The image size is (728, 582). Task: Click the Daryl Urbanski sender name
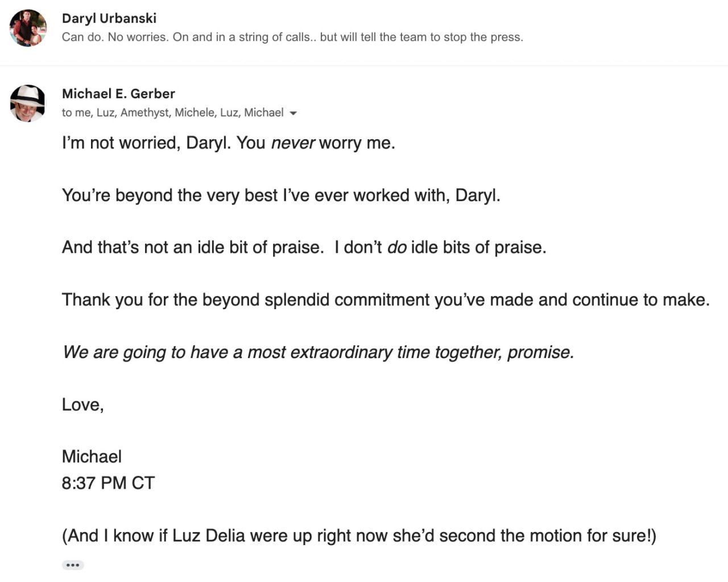tap(109, 18)
